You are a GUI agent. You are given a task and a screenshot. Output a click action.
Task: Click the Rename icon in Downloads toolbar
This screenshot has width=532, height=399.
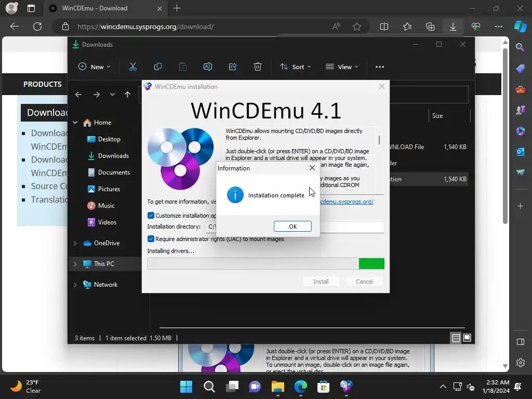208,67
